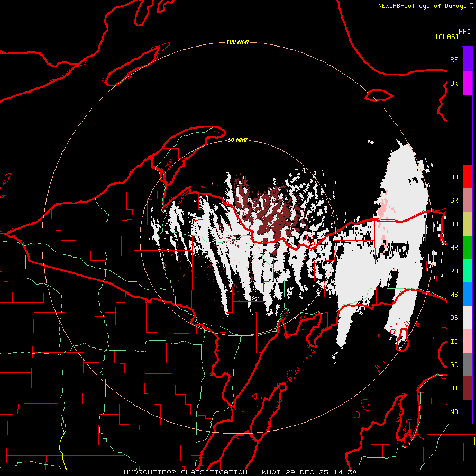
Task: Click the HA red legend swatch
Action: click(x=467, y=177)
